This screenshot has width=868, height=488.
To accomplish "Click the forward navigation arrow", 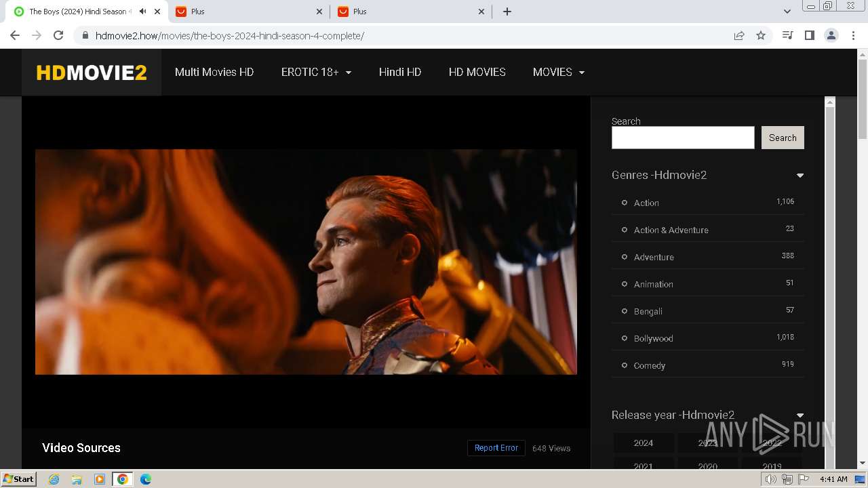I will (37, 35).
